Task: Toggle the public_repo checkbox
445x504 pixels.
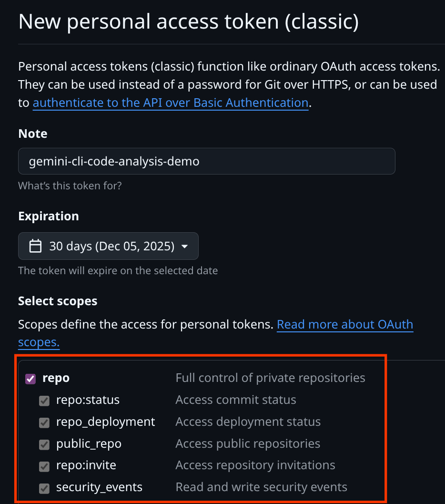Action: 44,444
